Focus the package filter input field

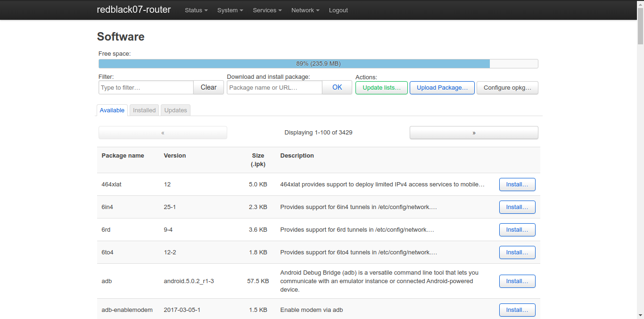coord(146,87)
